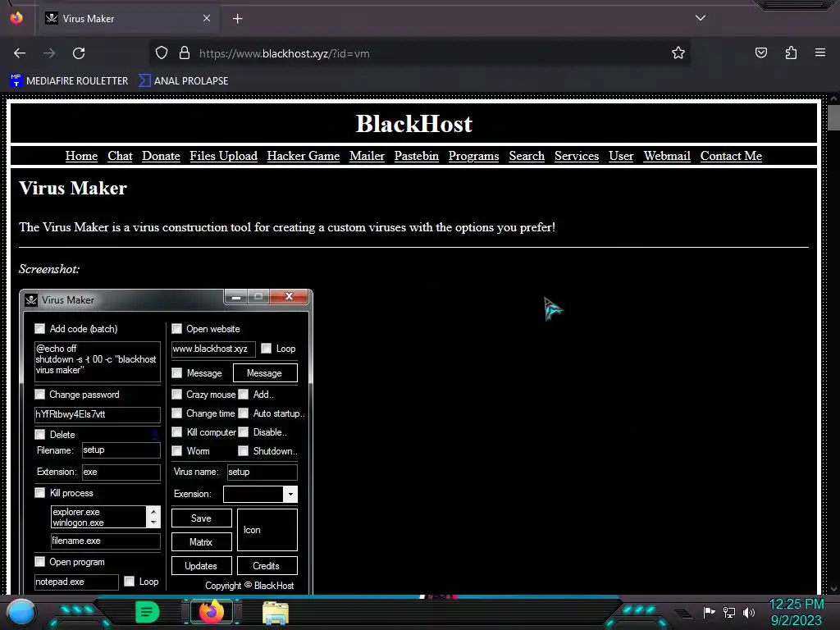Click the Virus Maker tab title
Image resolution: width=840 pixels, height=630 pixels.
pyautogui.click(x=89, y=19)
